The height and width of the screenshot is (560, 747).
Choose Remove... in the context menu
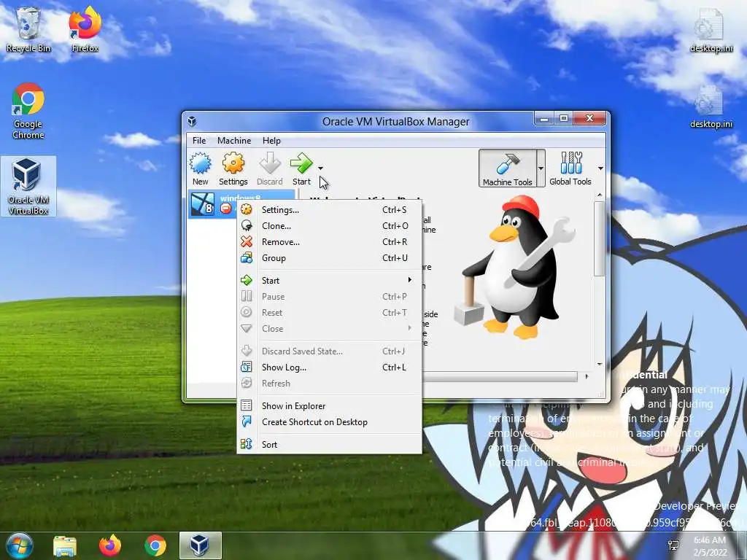(329, 242)
